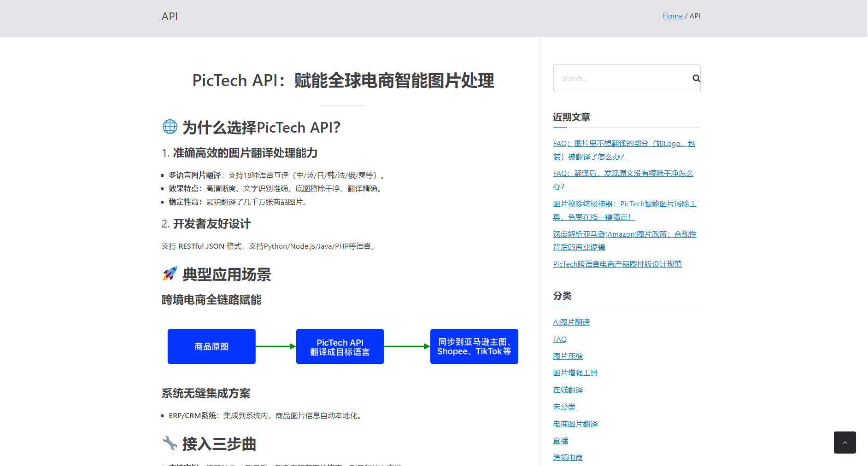Click the heading 开发者友好设计

tap(206, 224)
